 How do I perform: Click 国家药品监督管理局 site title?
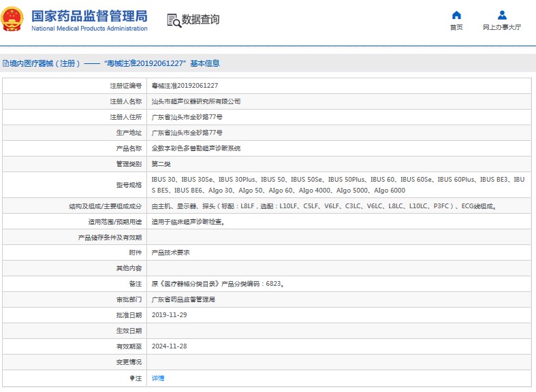(89, 16)
